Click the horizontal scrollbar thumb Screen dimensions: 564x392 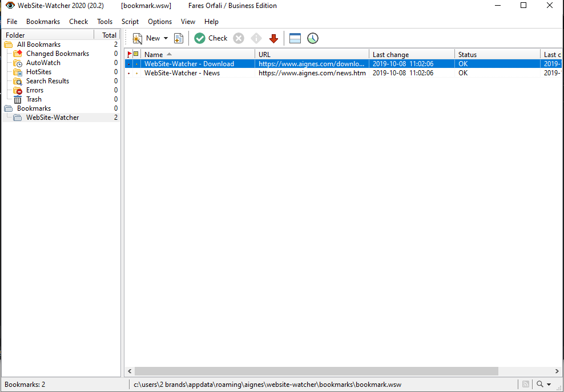pos(316,371)
